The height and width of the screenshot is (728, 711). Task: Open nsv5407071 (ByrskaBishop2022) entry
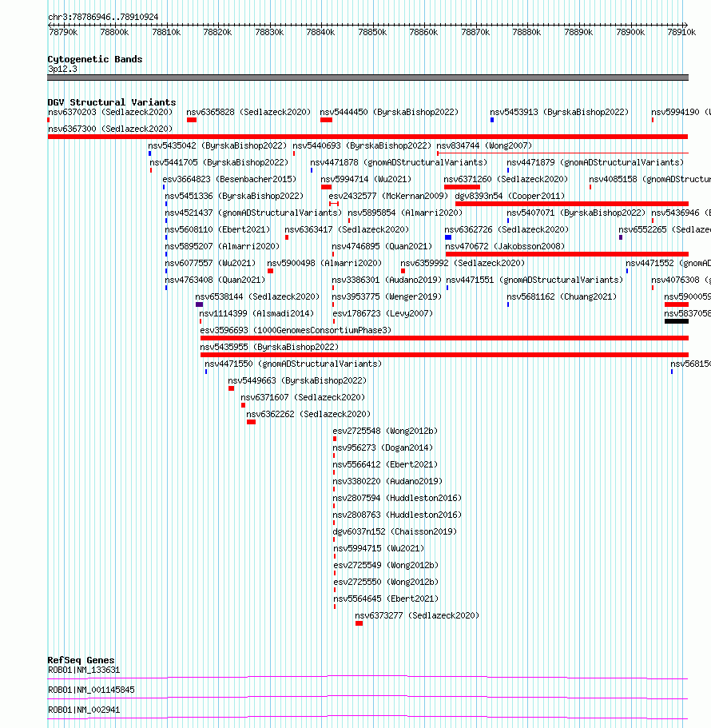pyautogui.click(x=575, y=213)
